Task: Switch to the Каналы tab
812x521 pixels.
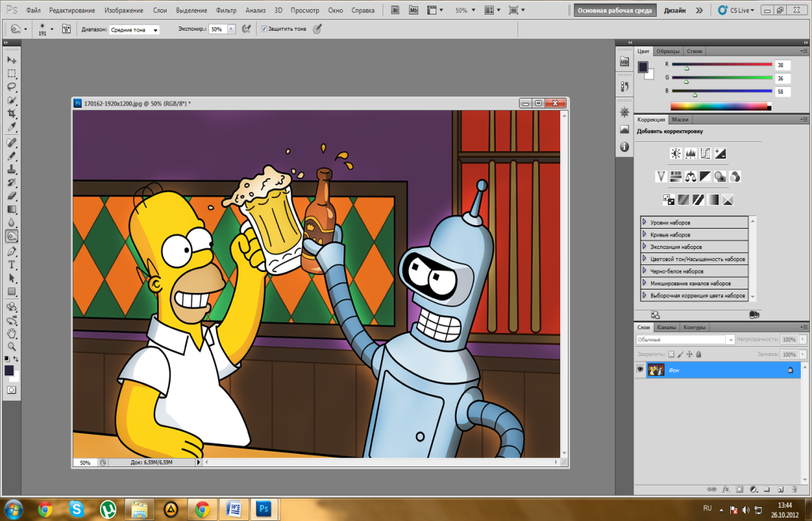Action: (666, 327)
